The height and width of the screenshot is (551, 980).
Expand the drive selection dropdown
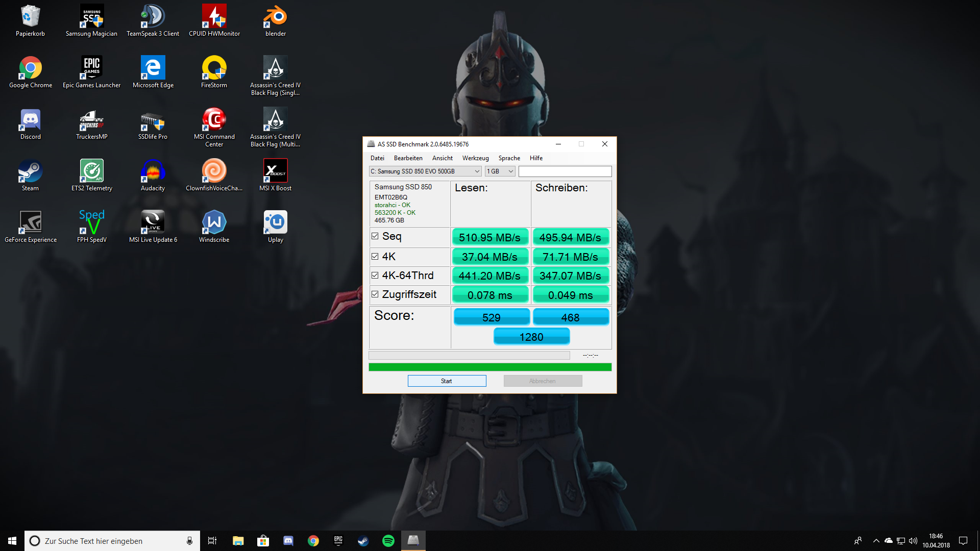pos(425,171)
